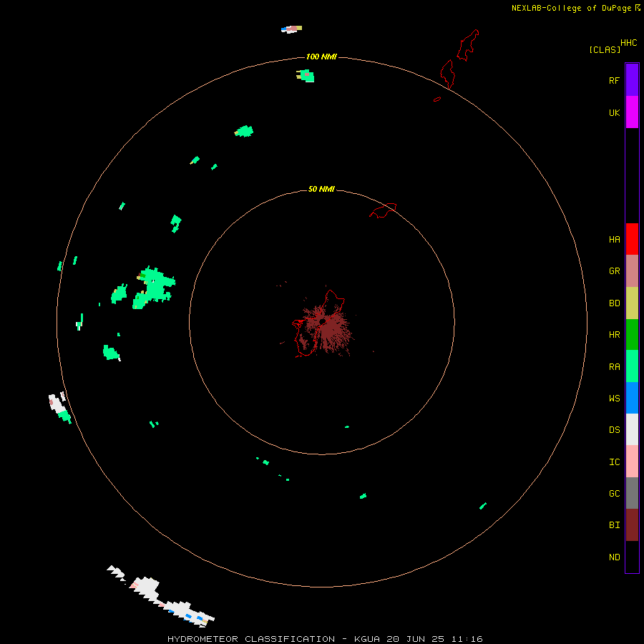Click the BI legend label
Image resolution: width=644 pixels, height=644 pixels.
(614, 525)
